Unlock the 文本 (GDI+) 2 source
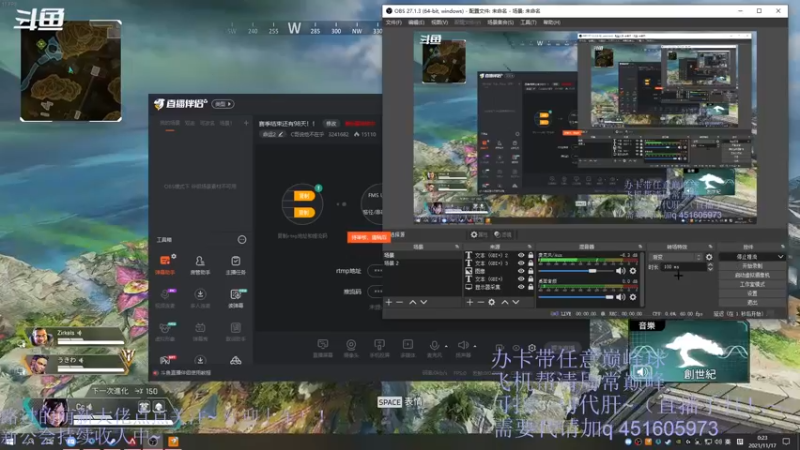The width and height of the screenshot is (800, 450). tap(531, 255)
